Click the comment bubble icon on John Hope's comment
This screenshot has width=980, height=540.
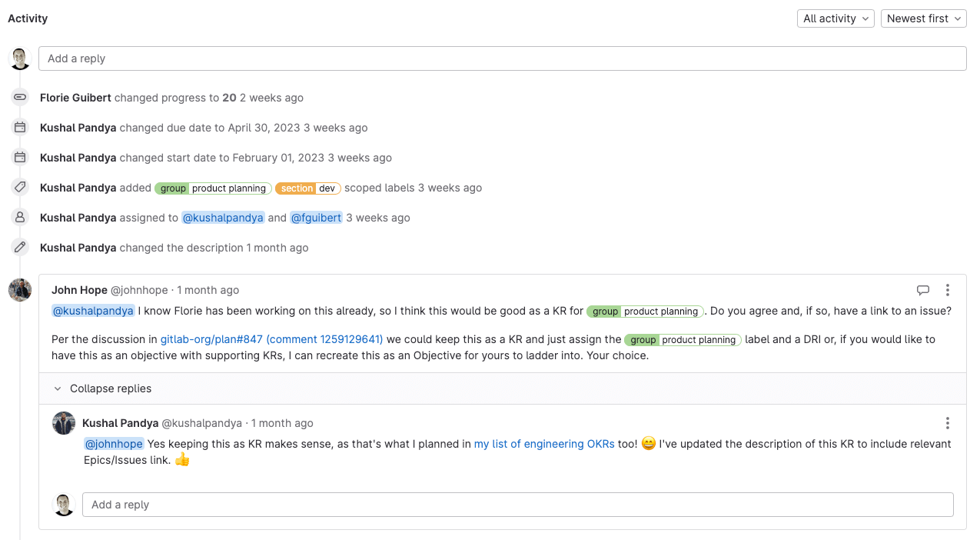(x=923, y=290)
